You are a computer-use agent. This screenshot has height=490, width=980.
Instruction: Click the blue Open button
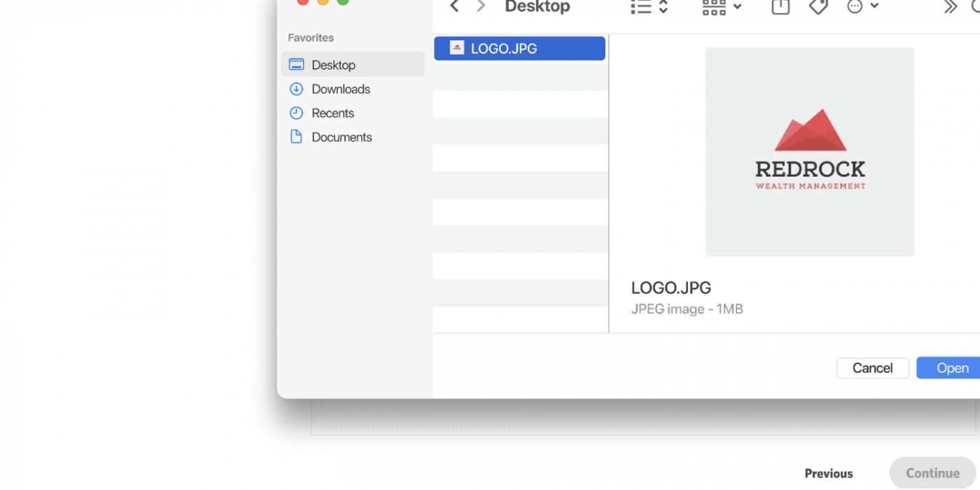click(951, 368)
